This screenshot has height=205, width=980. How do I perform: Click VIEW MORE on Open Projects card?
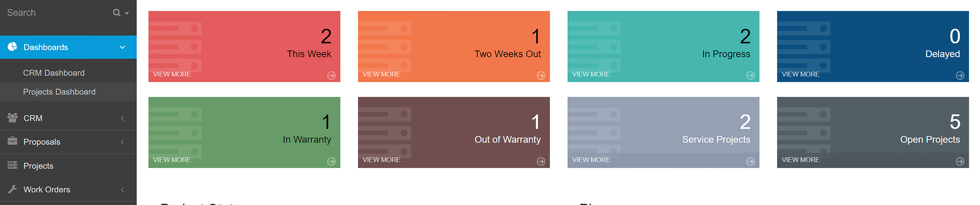[x=801, y=160]
